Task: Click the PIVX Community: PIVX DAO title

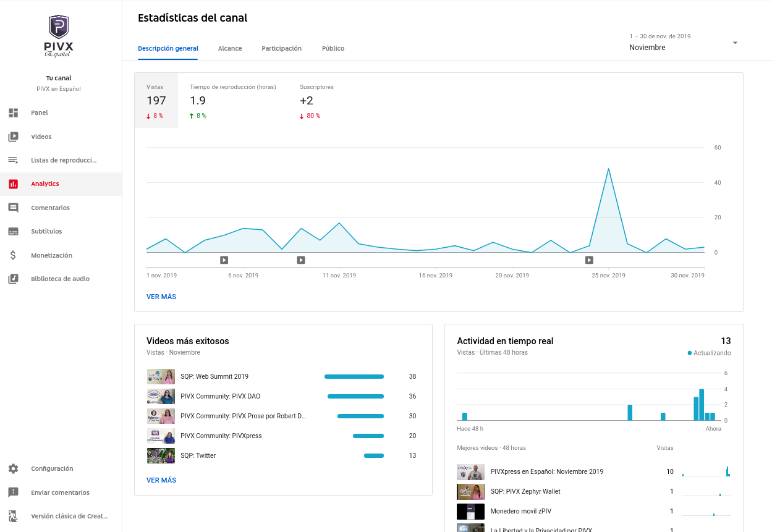Action: pos(220,396)
